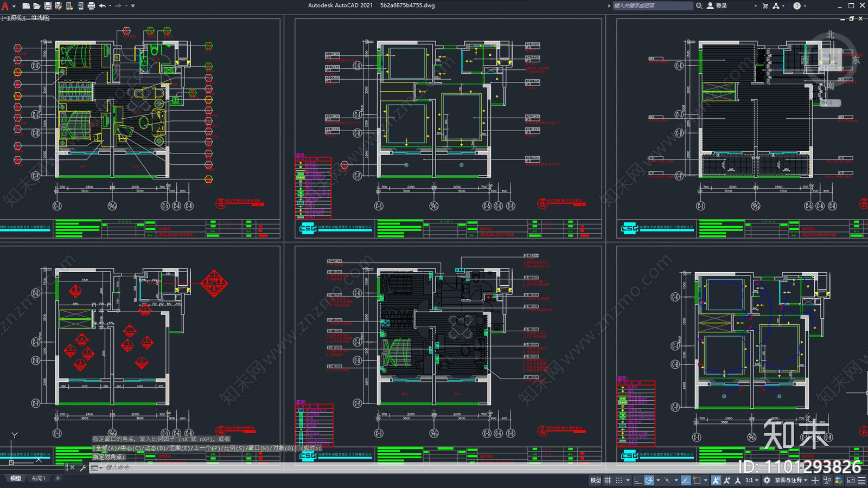
Task: Expand the annotation scale 1:1 dropdown
Action: pos(757,480)
